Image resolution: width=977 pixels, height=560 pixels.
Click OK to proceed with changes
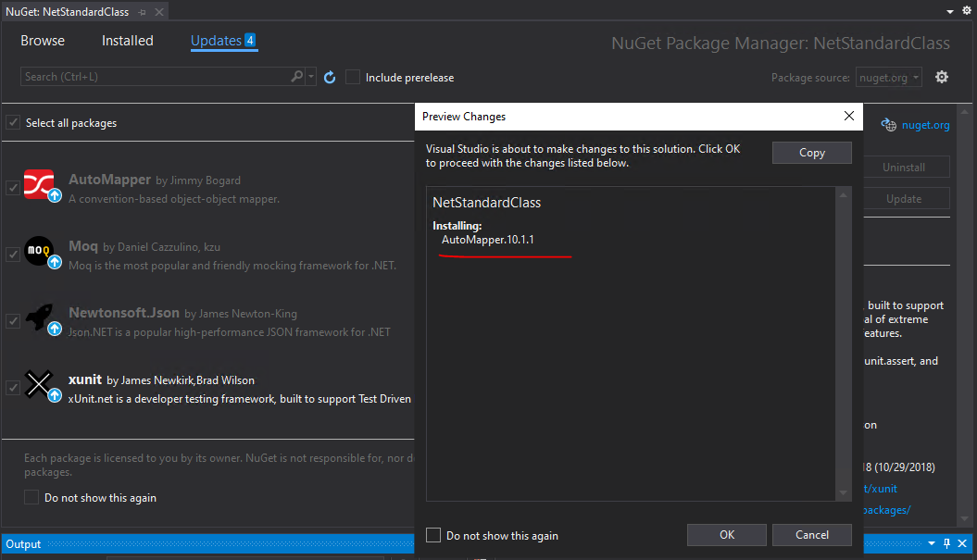coord(727,534)
